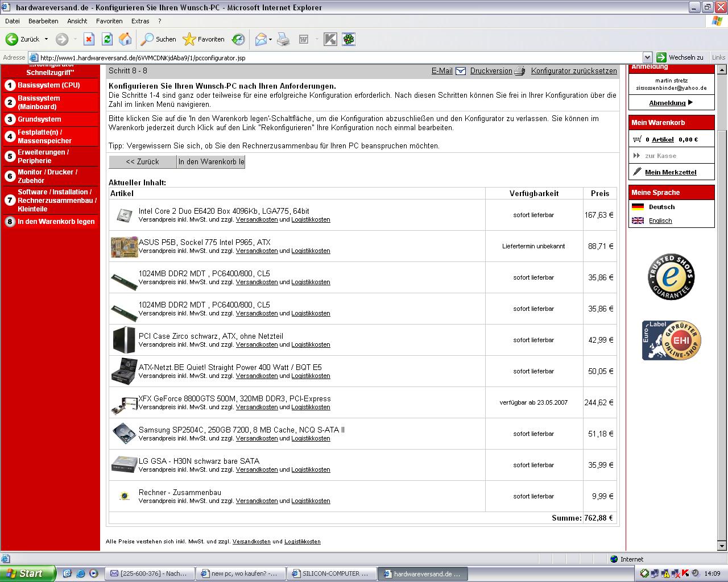Click the shopping cart icon in Mein Warenkorb
Screen dimensions: 728x582
(637, 139)
